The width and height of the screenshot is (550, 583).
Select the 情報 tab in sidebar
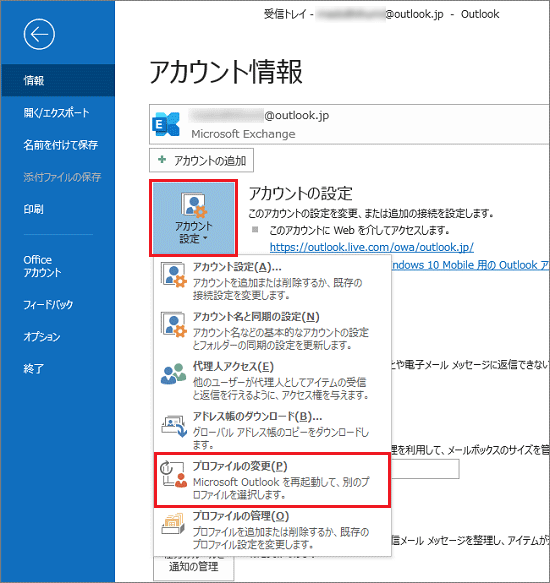point(58,80)
